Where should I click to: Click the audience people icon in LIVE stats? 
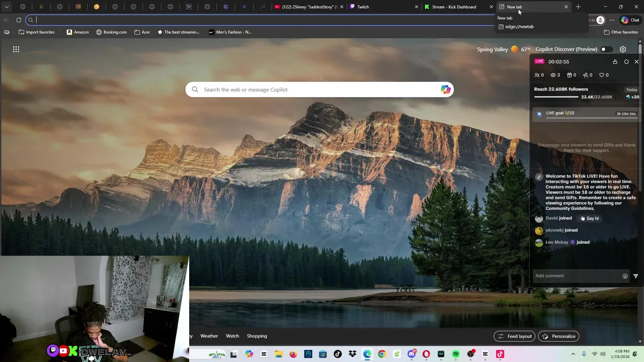[x=537, y=75]
